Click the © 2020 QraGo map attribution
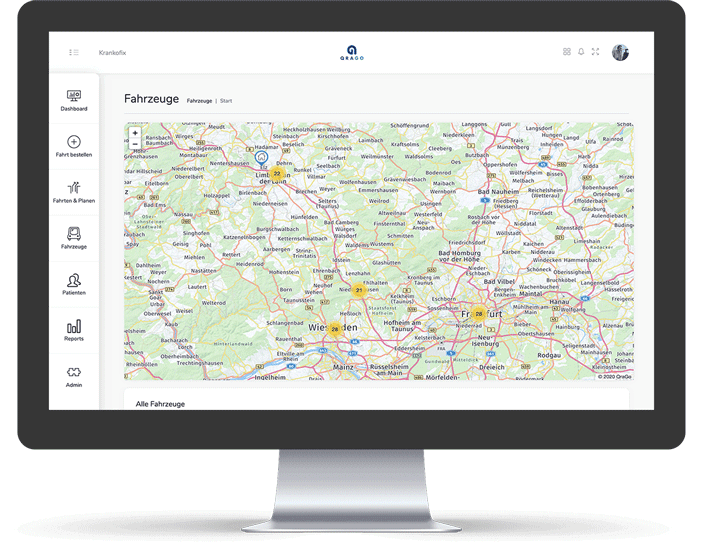This screenshot has width=709, height=546. [614, 377]
